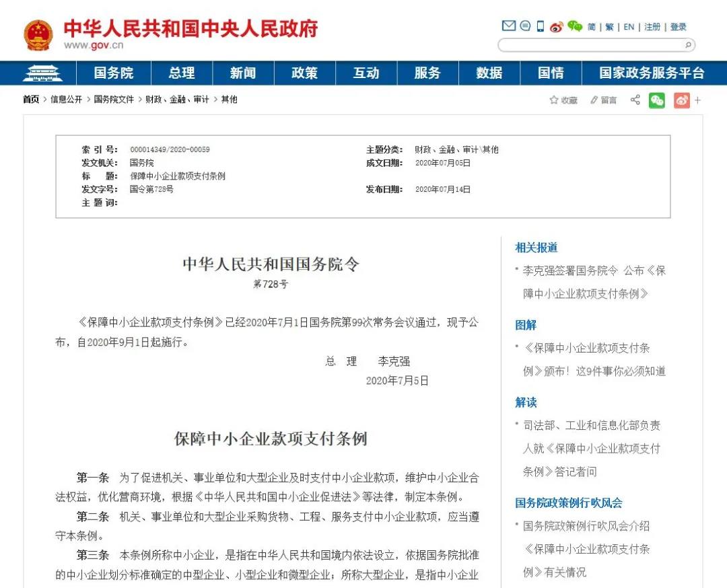Open the 服务 navigation menu
727x588 pixels.
tap(427, 73)
